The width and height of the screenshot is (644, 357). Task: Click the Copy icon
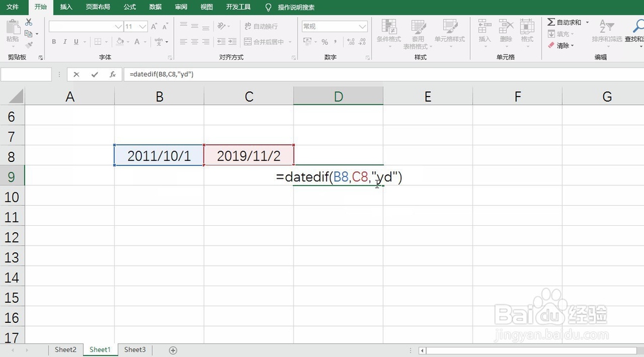[x=28, y=33]
